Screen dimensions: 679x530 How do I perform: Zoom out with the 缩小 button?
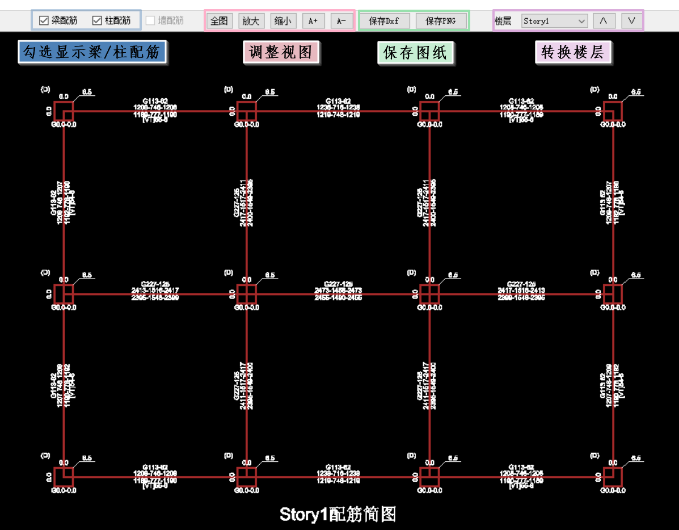point(282,20)
